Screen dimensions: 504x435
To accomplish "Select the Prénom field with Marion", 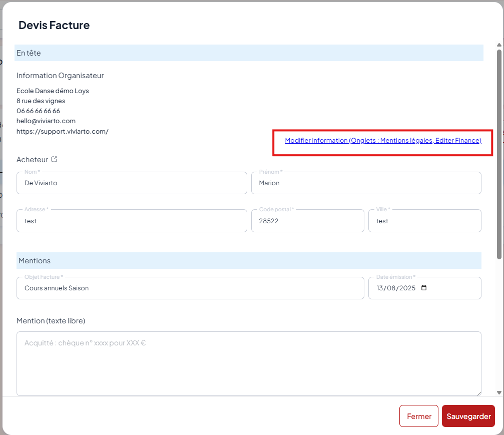I will (x=366, y=183).
